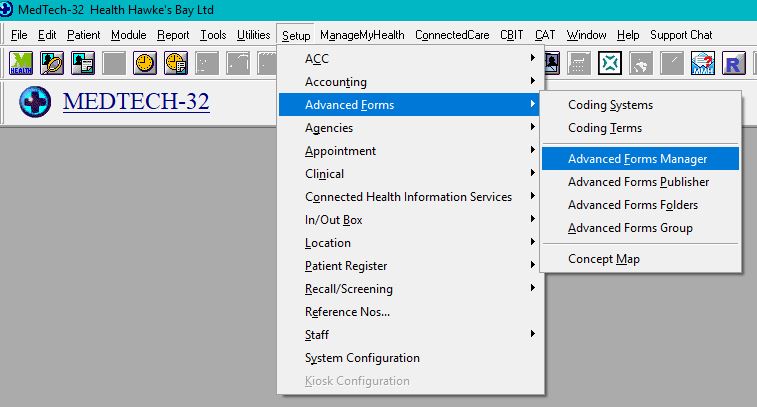Screen dimensions: 757x407
Task: Open the Utilities menu
Action: tap(253, 35)
